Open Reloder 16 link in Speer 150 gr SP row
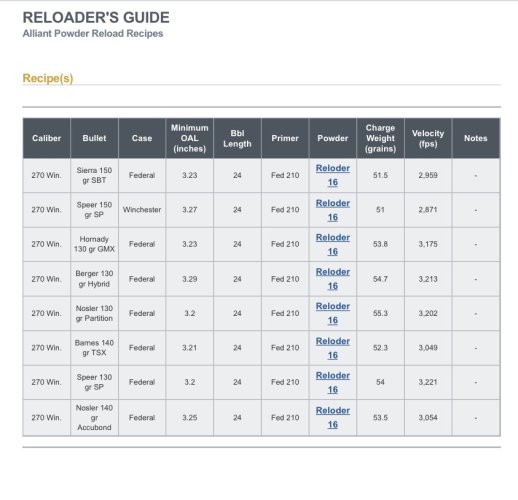The height and width of the screenshot is (500, 518). 333,210
